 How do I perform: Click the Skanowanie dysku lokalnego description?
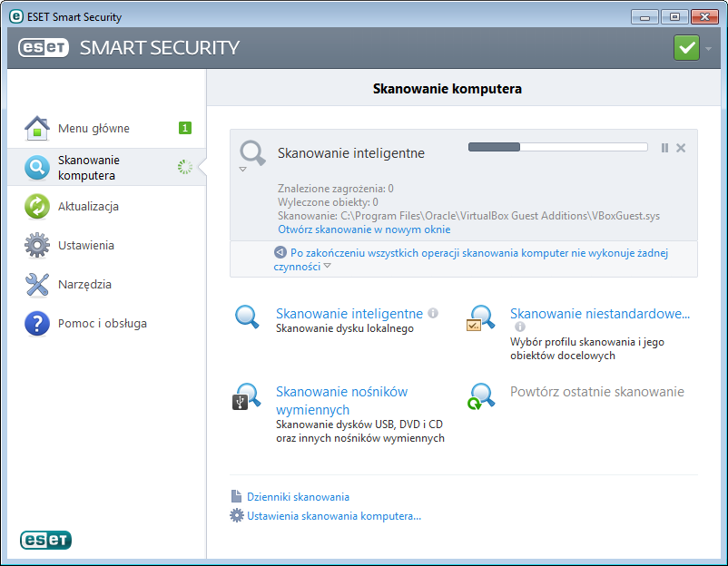(x=345, y=328)
